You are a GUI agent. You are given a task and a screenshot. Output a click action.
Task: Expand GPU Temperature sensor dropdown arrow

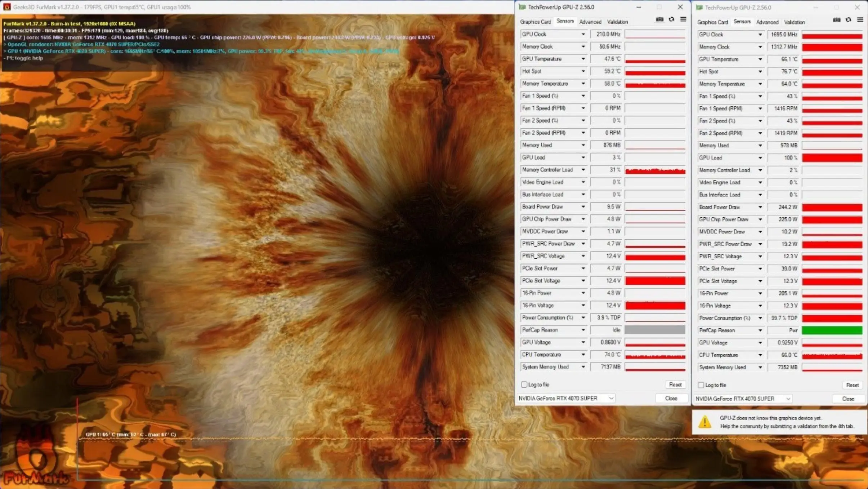tap(582, 58)
